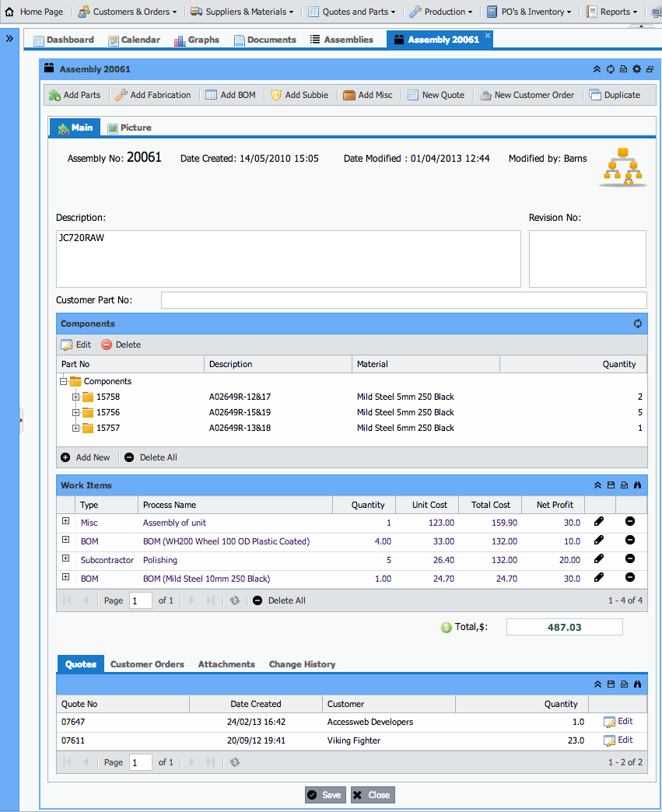
Task: Click the orange assembly hierarchy icon
Action: [x=623, y=166]
